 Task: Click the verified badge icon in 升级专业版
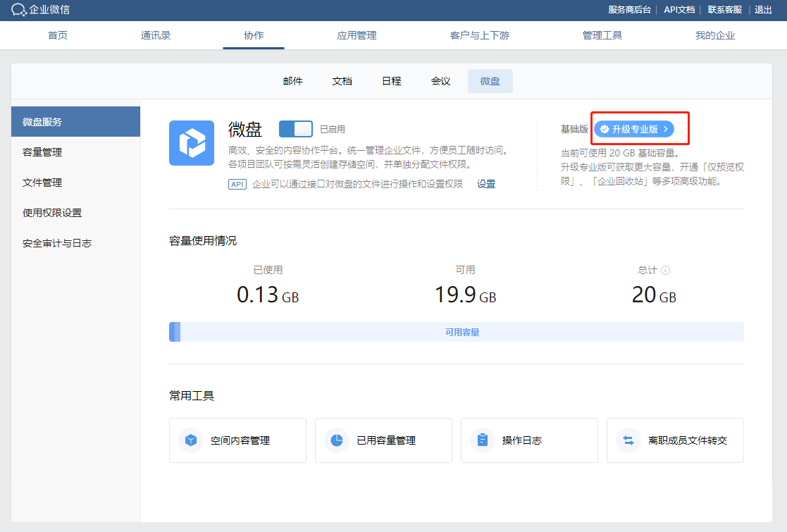click(x=605, y=129)
